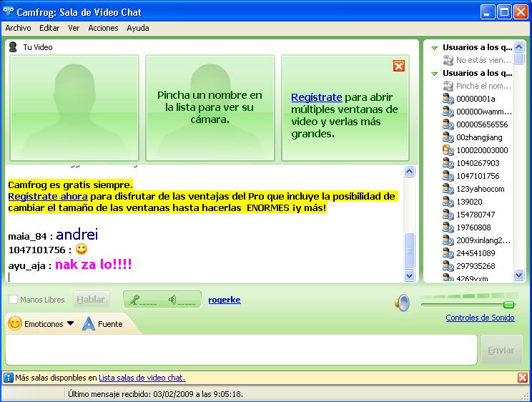
Task: Click the ayu_aja name in chat
Action: click(26, 265)
